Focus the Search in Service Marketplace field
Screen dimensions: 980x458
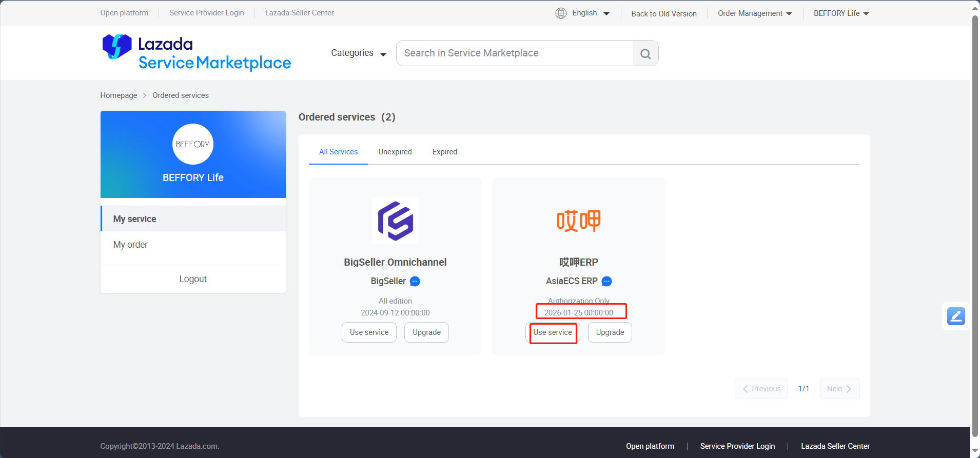tap(515, 53)
